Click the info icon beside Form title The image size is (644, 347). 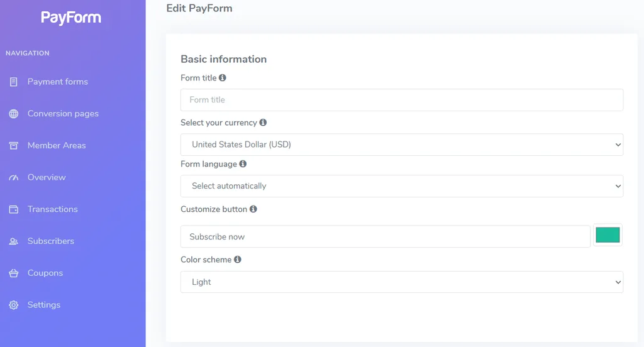(x=222, y=77)
